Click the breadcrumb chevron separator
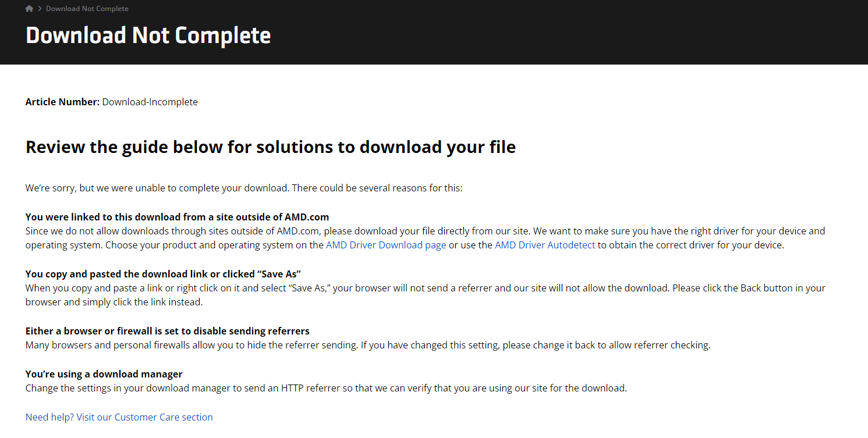This screenshot has width=868, height=438. (40, 9)
